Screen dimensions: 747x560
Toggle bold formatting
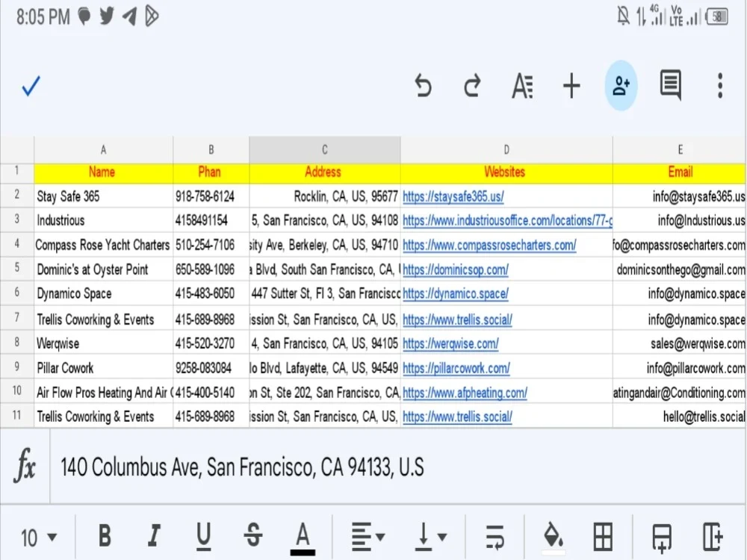(105, 535)
